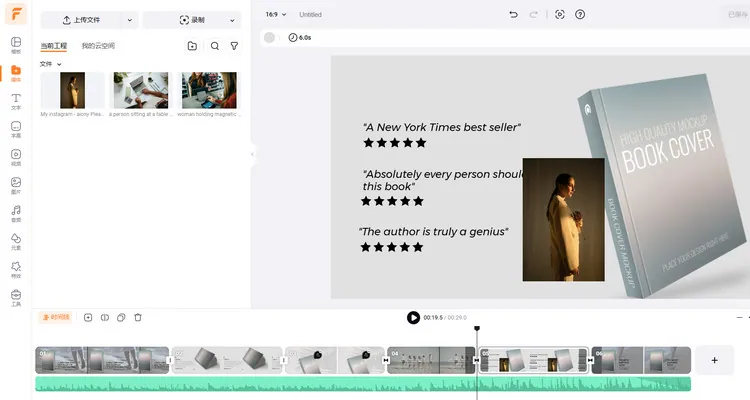This screenshot has height=400, width=750.
Task: Play the video preview
Action: coord(413,317)
